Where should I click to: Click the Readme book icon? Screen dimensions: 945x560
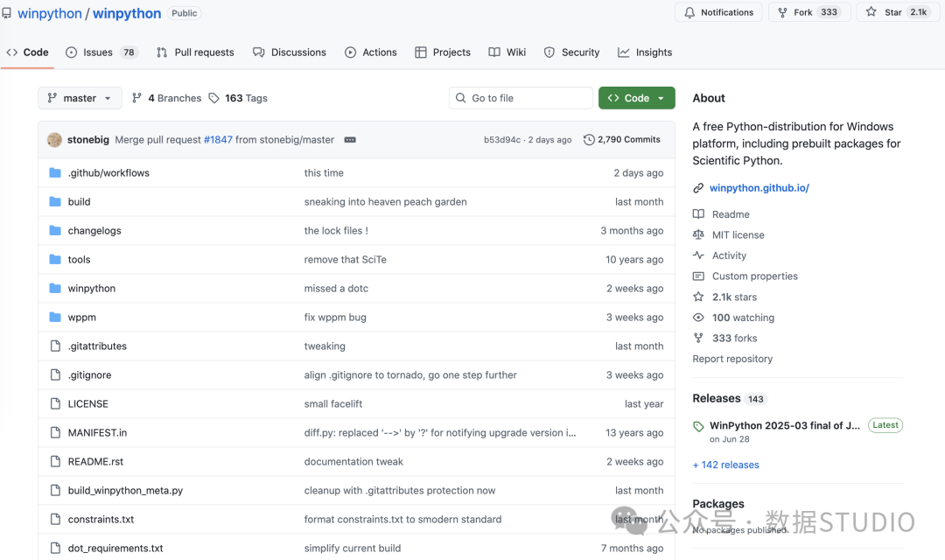pyautogui.click(x=698, y=214)
